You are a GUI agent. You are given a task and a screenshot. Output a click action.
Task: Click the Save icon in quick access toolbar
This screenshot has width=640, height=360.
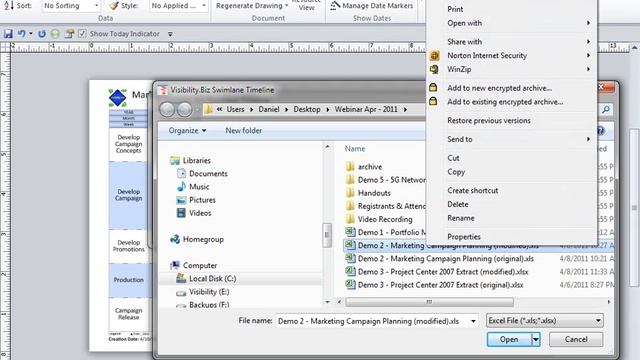(8, 34)
